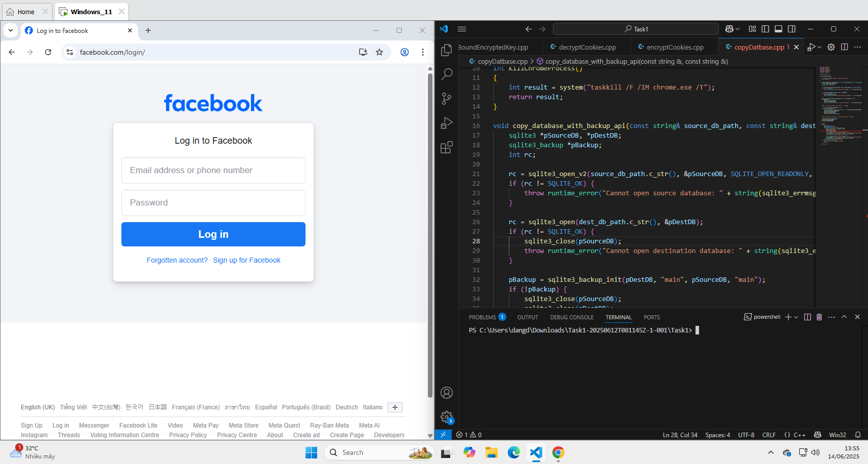Change UTF-8 file encoding
This screenshot has width=868, height=464.
[746, 435]
